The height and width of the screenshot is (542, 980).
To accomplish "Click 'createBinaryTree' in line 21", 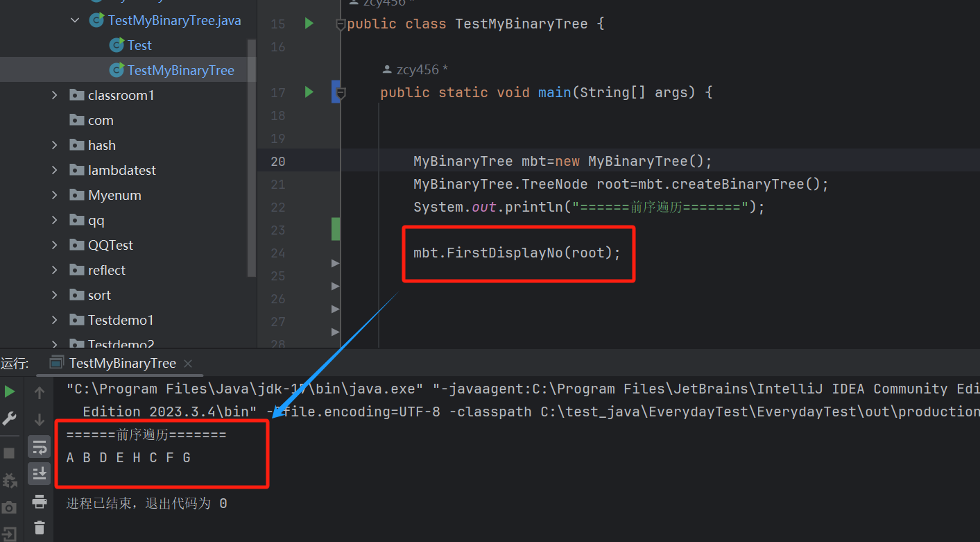I will coord(739,184).
